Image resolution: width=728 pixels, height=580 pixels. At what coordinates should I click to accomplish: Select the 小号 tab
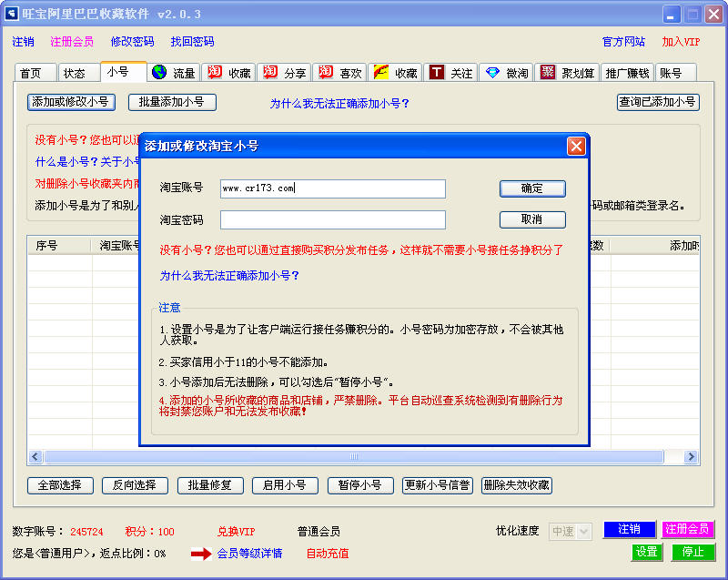tap(124, 72)
